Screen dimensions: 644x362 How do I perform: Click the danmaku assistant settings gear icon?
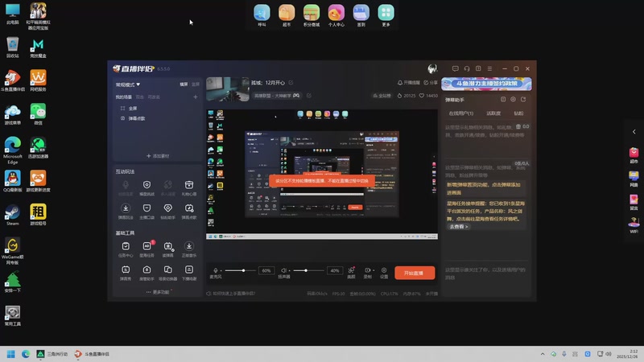pyautogui.click(x=513, y=99)
